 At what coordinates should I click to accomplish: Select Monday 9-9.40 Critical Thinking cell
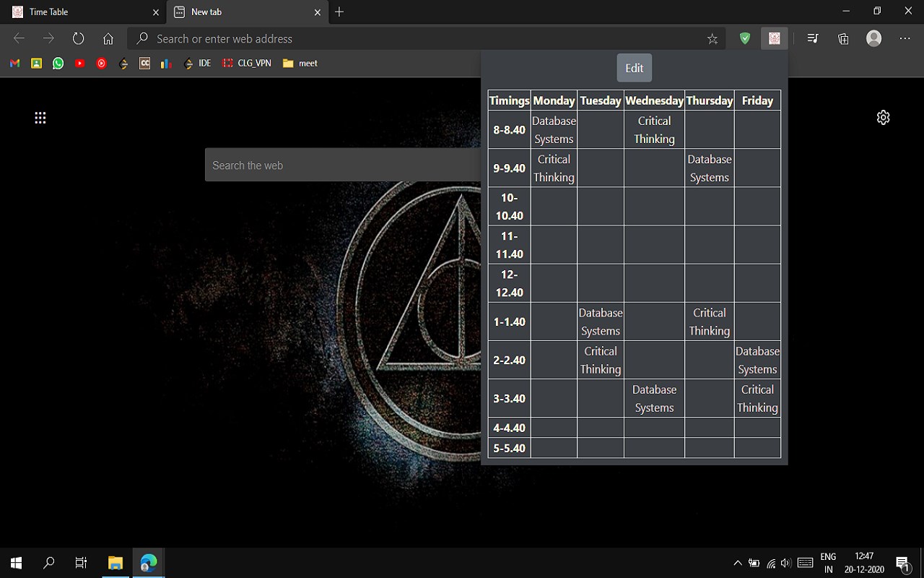click(554, 168)
